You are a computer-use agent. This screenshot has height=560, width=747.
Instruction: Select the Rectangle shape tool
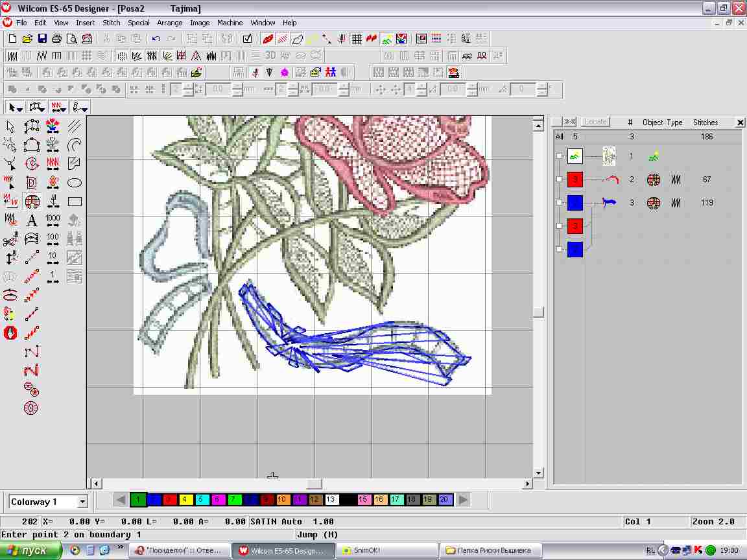coord(75,202)
